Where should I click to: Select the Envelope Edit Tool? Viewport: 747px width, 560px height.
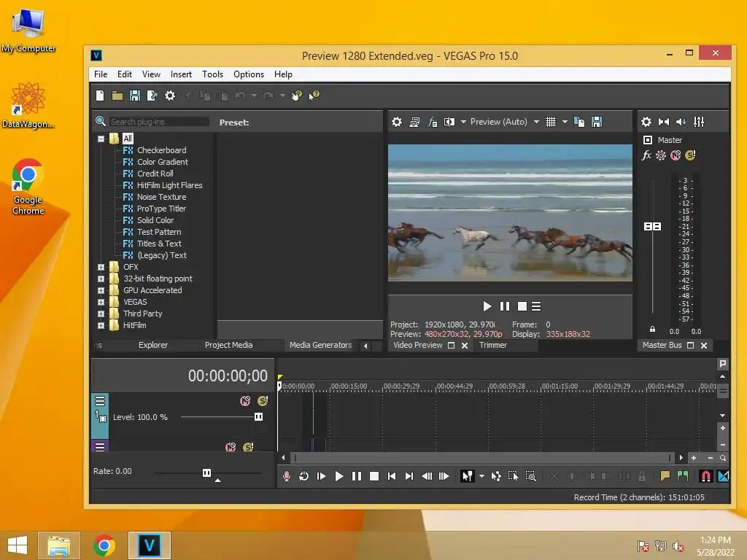(496, 476)
